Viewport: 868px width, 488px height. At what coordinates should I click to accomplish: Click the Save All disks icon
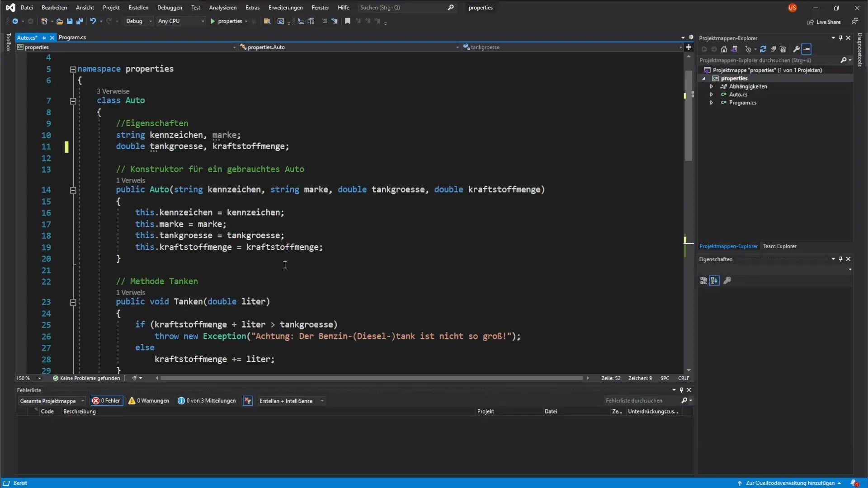pyautogui.click(x=80, y=21)
